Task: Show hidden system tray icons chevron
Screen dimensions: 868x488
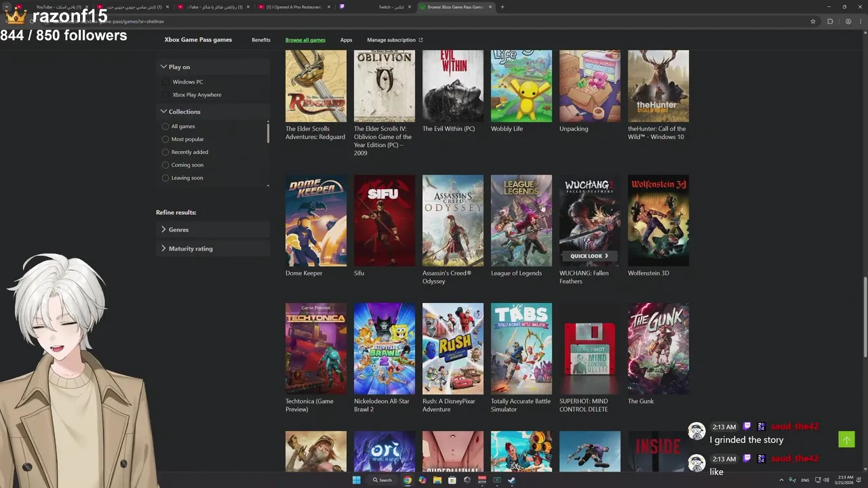Action: click(781, 480)
